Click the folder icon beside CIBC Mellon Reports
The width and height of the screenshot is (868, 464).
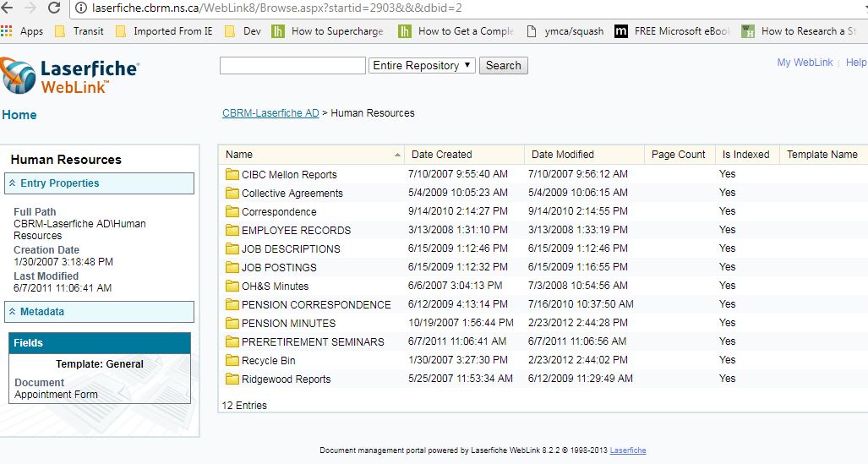pos(232,175)
